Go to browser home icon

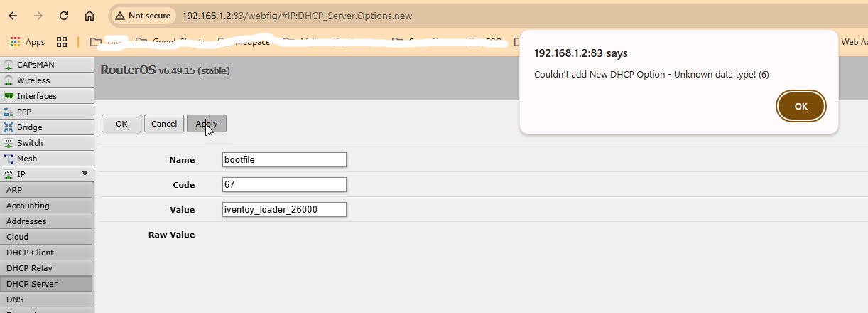(x=89, y=16)
